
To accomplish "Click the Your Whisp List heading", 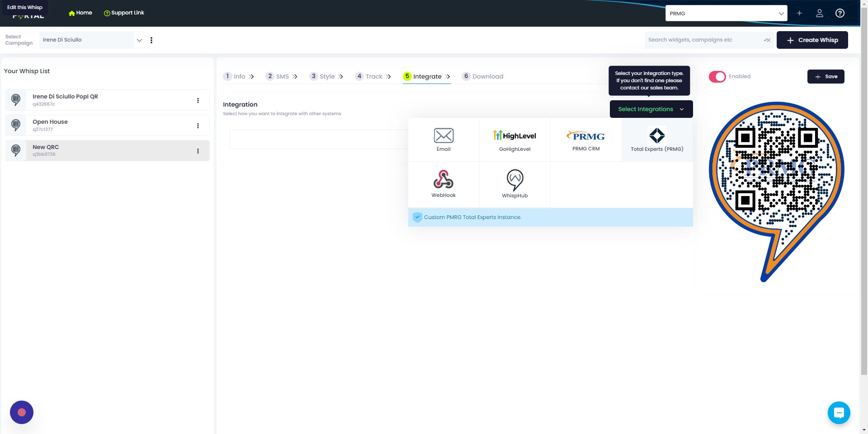I will (27, 71).
